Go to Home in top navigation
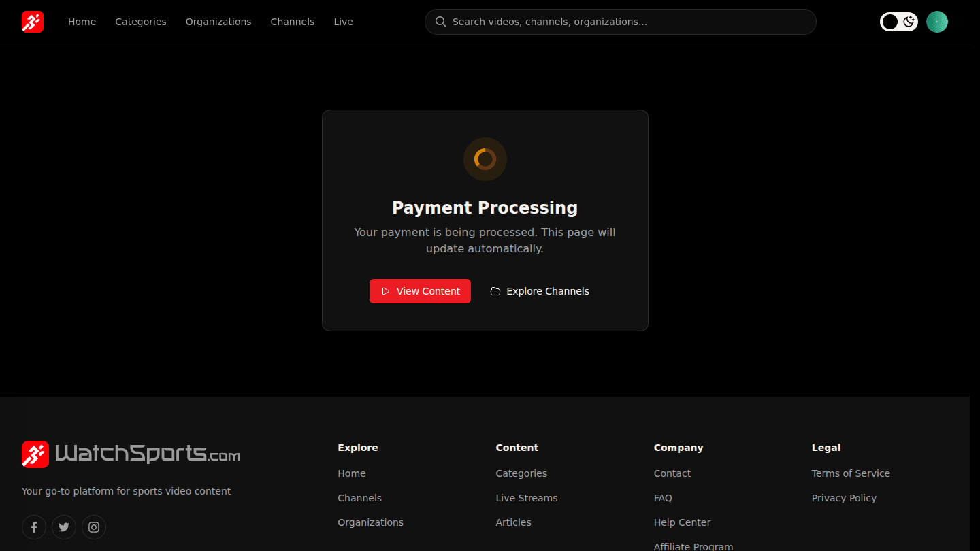This screenshot has width=980, height=551. tap(82, 22)
